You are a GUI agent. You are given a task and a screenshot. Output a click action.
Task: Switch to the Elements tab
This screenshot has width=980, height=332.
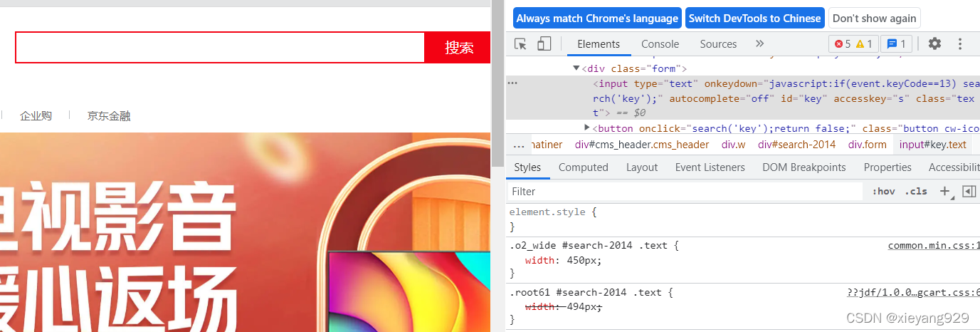(599, 44)
